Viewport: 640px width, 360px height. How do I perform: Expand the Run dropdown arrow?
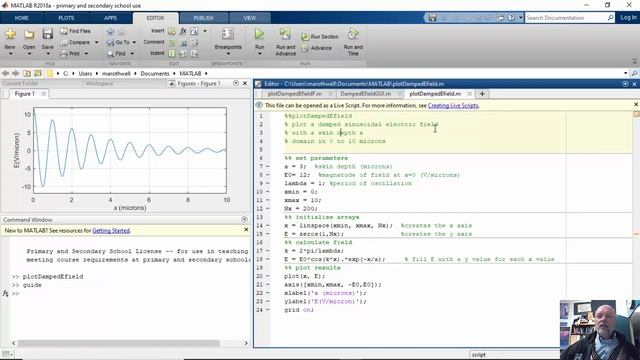coord(259,54)
